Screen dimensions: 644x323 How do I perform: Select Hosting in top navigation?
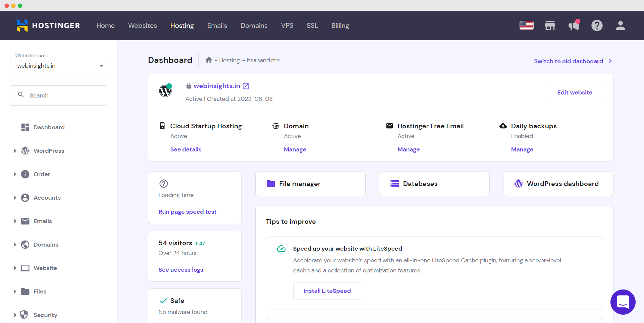(x=182, y=25)
